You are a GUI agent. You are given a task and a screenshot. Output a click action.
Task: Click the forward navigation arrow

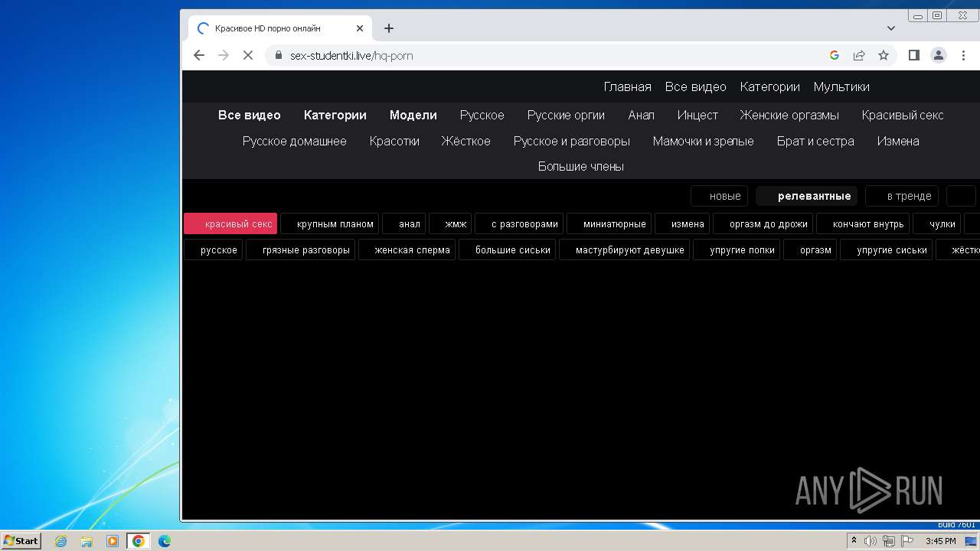pos(224,55)
